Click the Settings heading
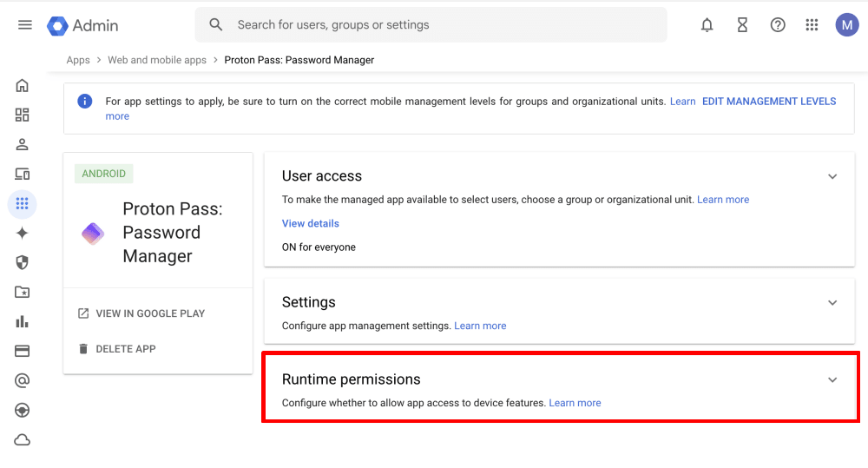Image resolution: width=868 pixels, height=468 pixels. point(309,302)
